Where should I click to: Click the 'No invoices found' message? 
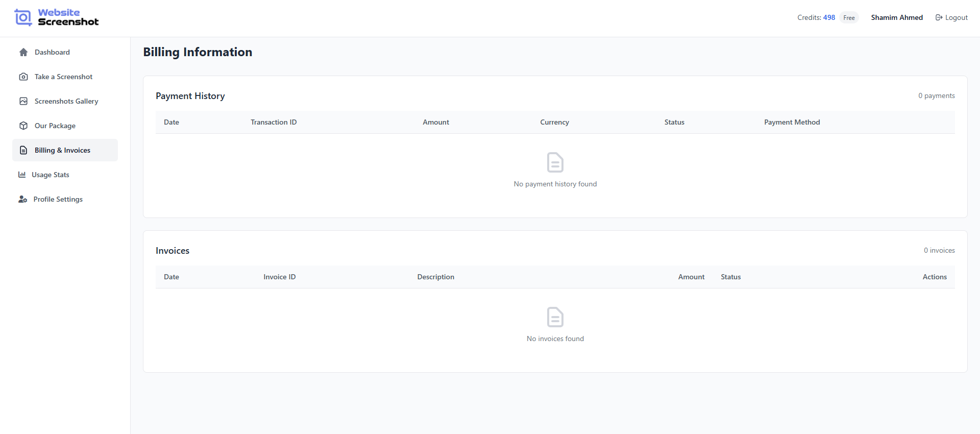tap(555, 339)
